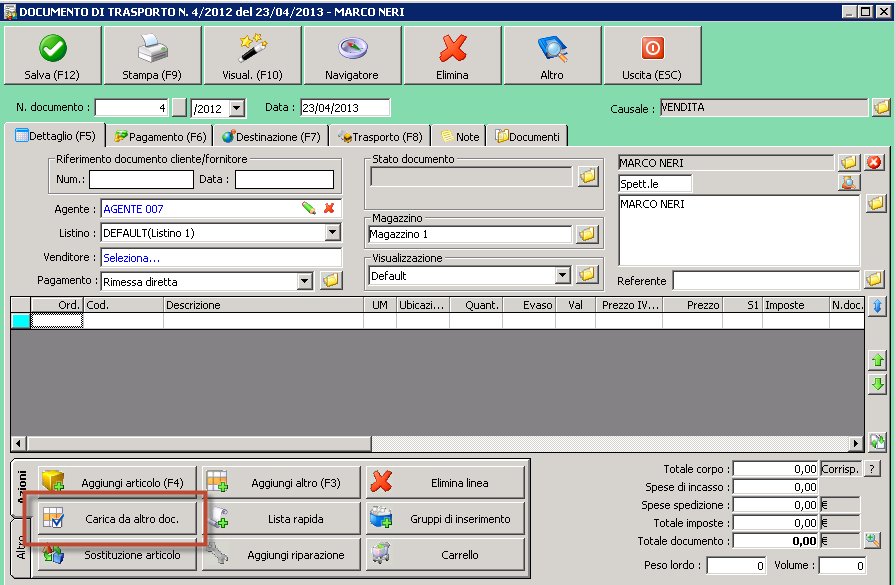Viewport: 896px width, 585px height.
Task: Click the small button after N. documento number
Action: coord(179,107)
